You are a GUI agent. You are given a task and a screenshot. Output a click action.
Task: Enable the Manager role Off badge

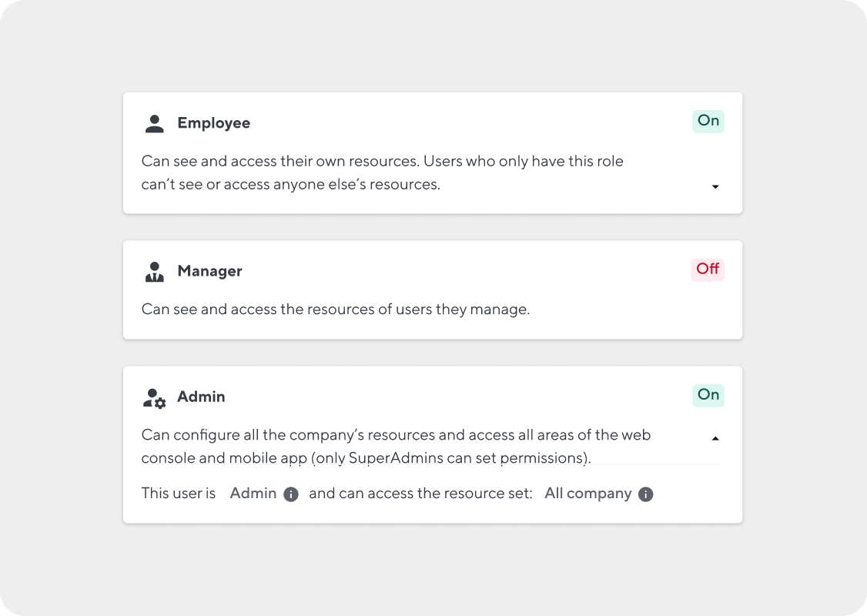707,269
